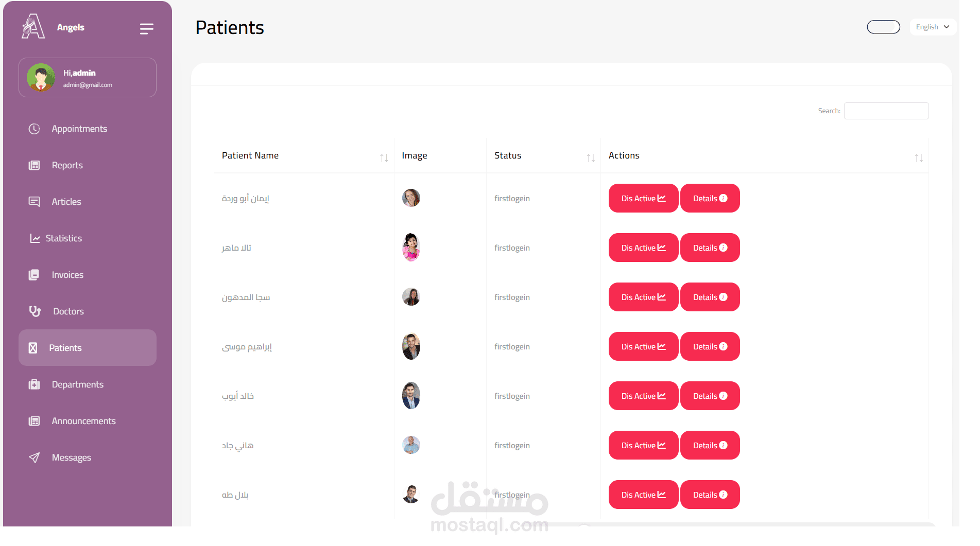Open Details for خالد أيوب
The image size is (980, 546).
tap(710, 396)
